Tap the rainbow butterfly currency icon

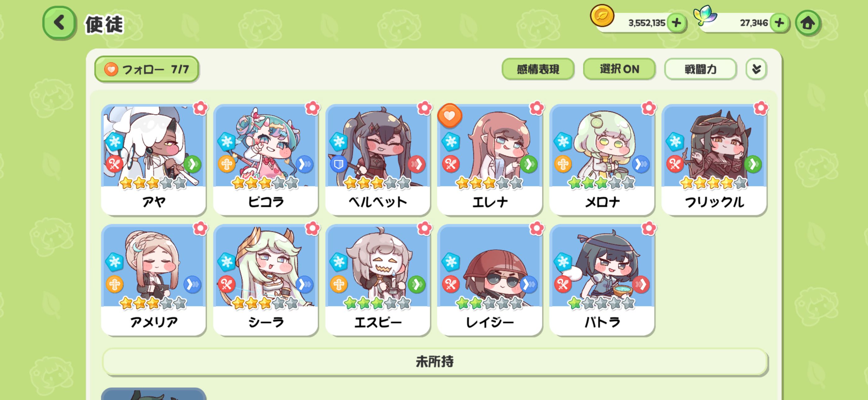pos(705,15)
